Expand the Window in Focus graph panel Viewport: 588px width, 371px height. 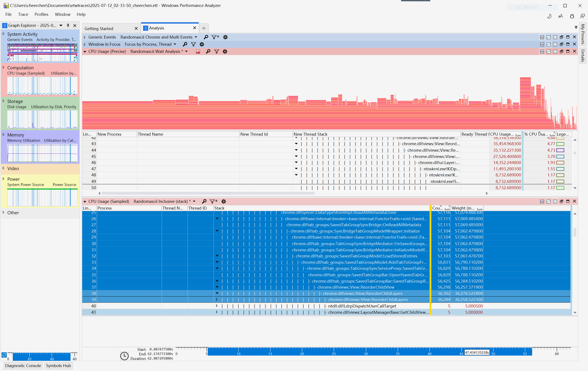[85, 44]
